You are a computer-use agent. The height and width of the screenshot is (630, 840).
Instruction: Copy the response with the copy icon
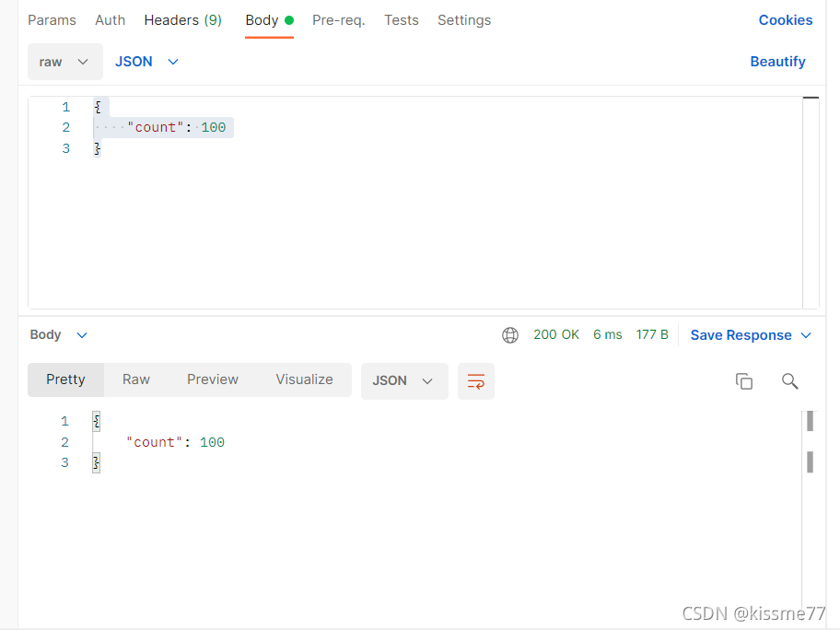[743, 381]
